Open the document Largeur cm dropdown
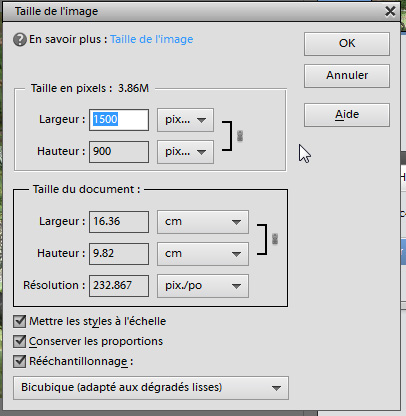The width and height of the screenshot is (406, 416). tap(203, 222)
